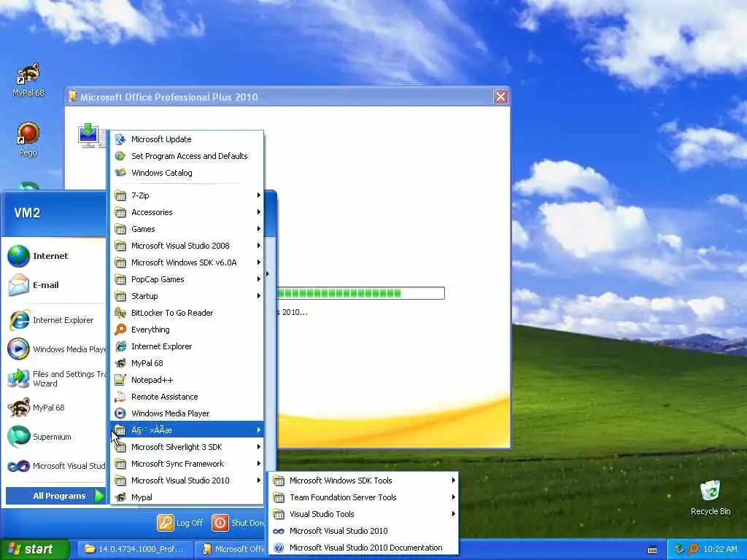This screenshot has height=560, width=747.
Task: Open Microsoft Windows SDK Tools submenu
Action: point(363,481)
